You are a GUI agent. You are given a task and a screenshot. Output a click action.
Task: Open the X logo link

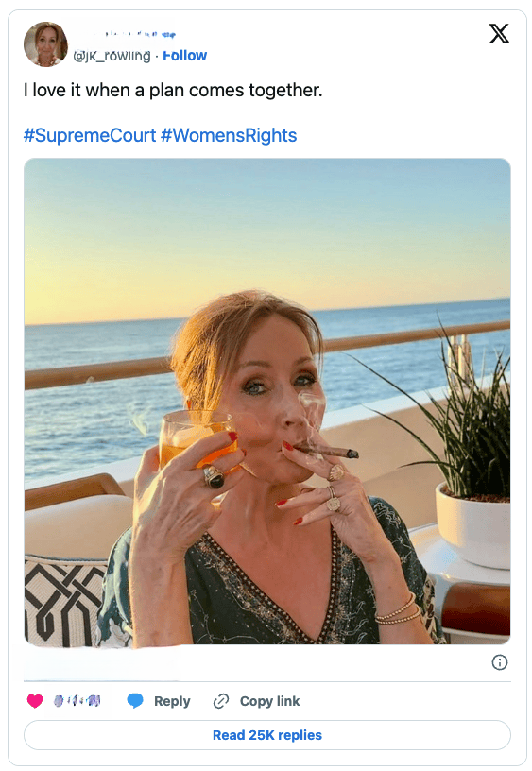point(499,34)
